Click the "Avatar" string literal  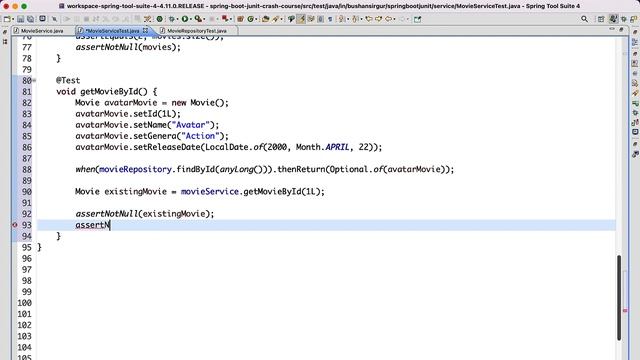tap(190, 125)
